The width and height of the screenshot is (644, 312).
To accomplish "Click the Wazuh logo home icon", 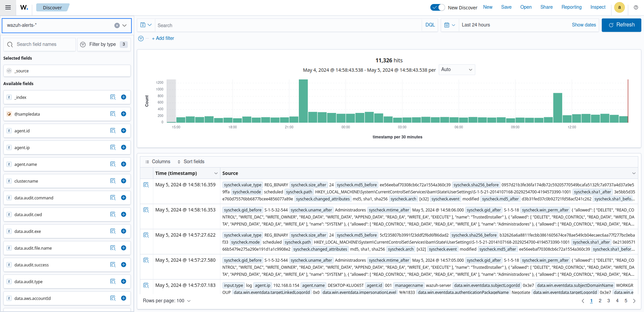I will [24, 7].
